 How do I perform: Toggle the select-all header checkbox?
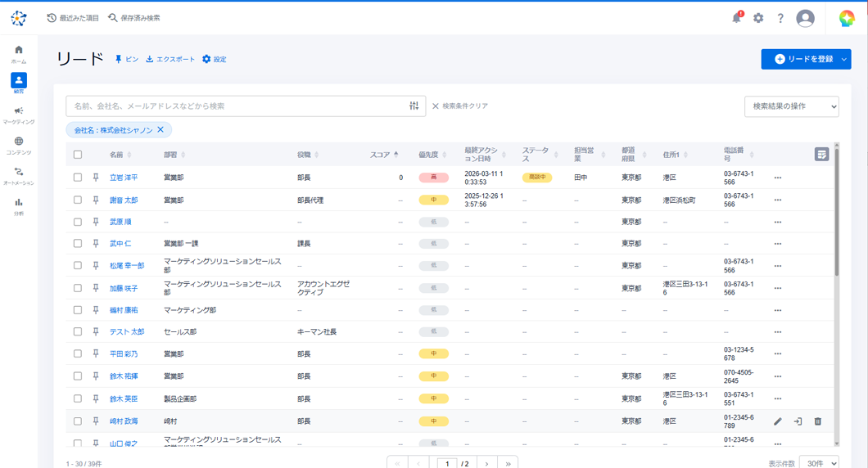[x=78, y=155]
